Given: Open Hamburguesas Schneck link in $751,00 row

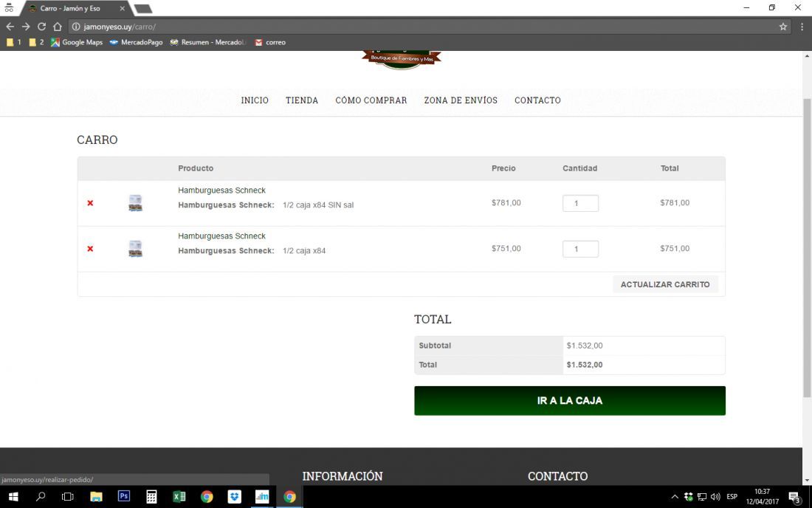Looking at the screenshot, I should click(221, 236).
